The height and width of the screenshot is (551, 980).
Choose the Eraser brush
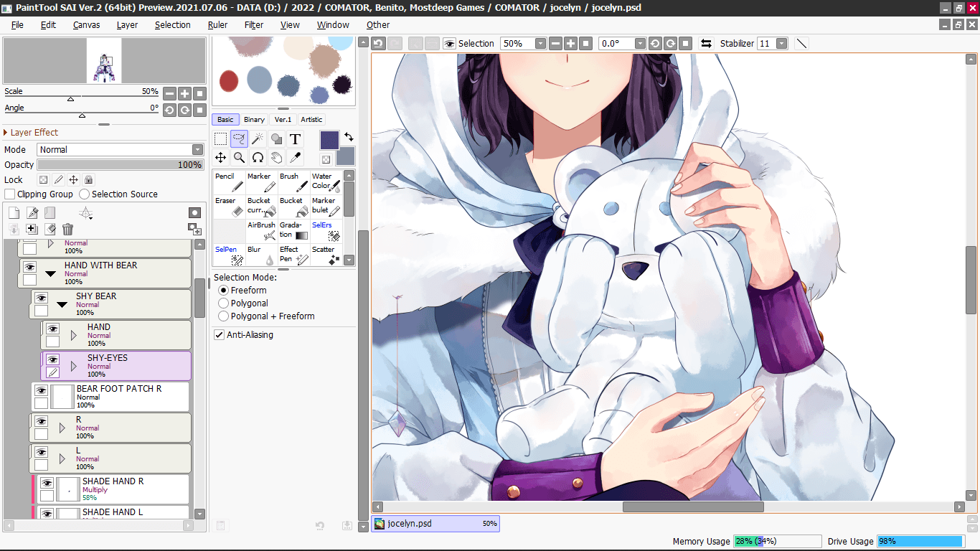click(x=229, y=207)
